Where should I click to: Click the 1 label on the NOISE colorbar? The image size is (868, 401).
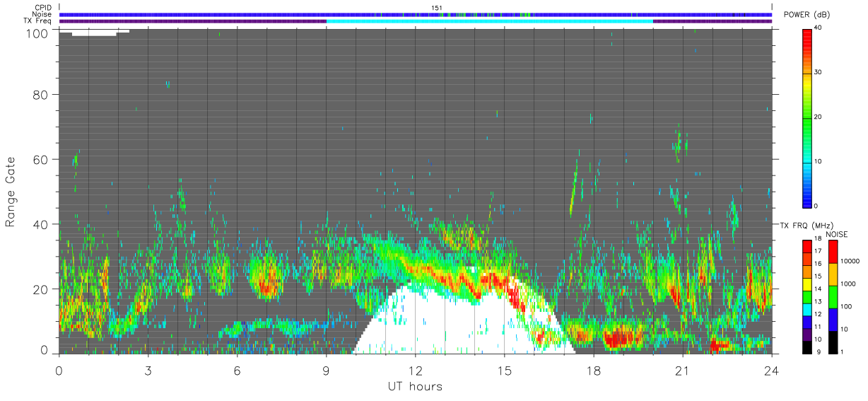tap(843, 351)
